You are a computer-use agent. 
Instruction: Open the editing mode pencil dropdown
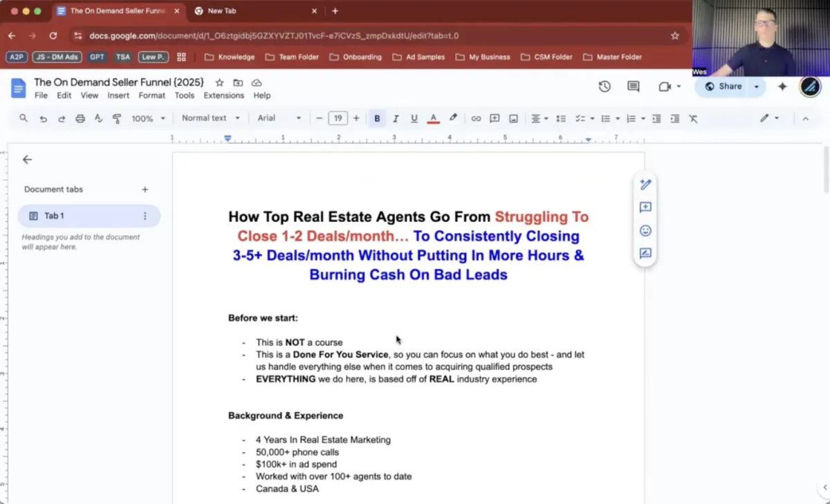(x=769, y=118)
